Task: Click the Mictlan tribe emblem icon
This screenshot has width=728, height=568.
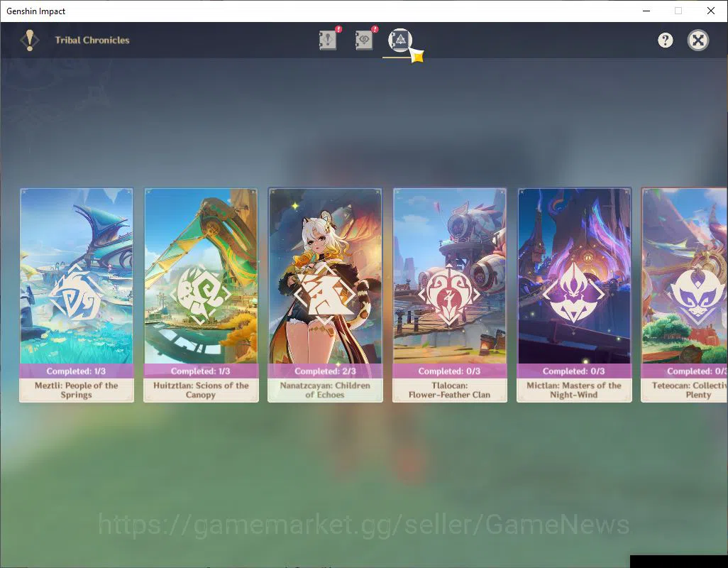Action: point(574,293)
